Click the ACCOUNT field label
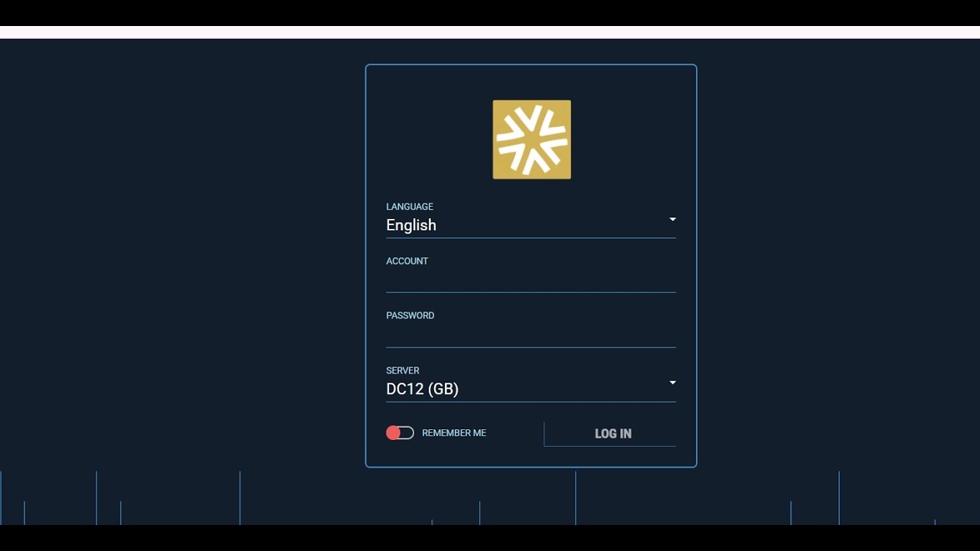Image resolution: width=980 pixels, height=551 pixels. pos(407,261)
